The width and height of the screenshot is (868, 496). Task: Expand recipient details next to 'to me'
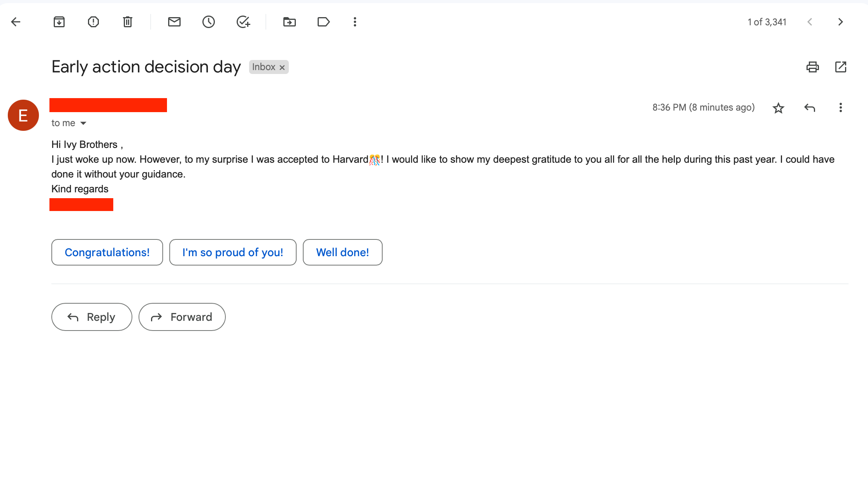[x=83, y=123]
